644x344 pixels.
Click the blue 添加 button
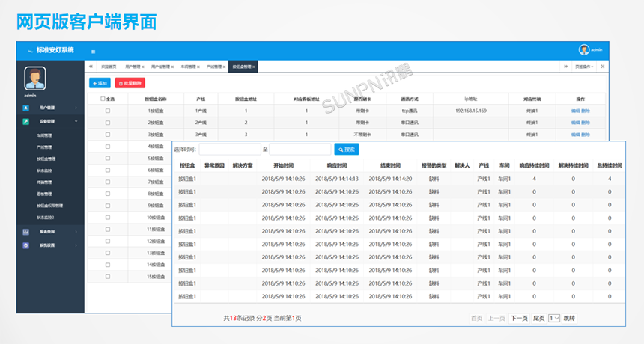[x=100, y=83]
